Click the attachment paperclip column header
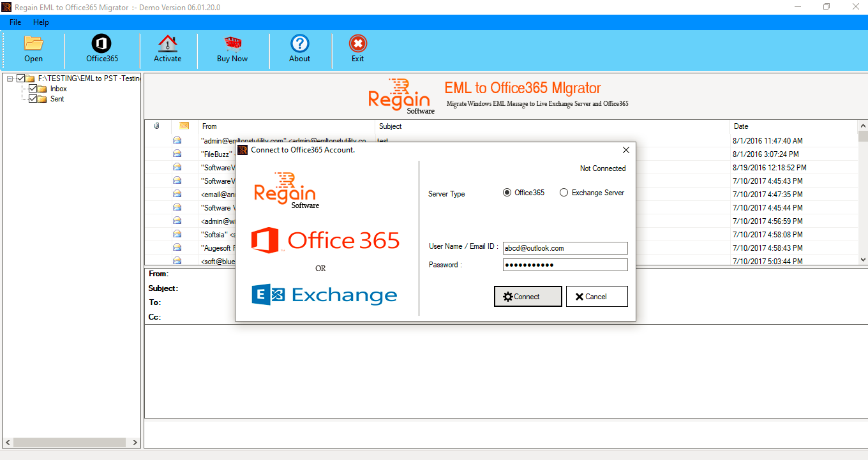868x460 pixels. [x=157, y=126]
